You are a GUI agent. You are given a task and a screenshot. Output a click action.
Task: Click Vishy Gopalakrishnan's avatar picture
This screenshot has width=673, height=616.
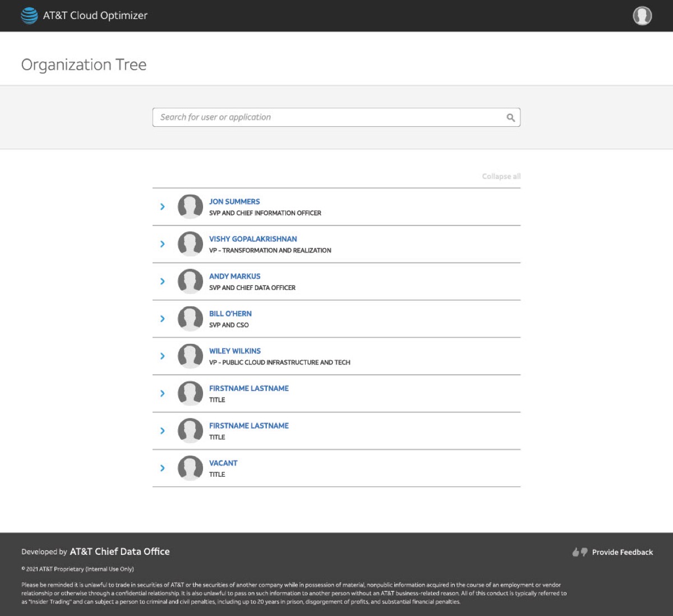click(190, 244)
